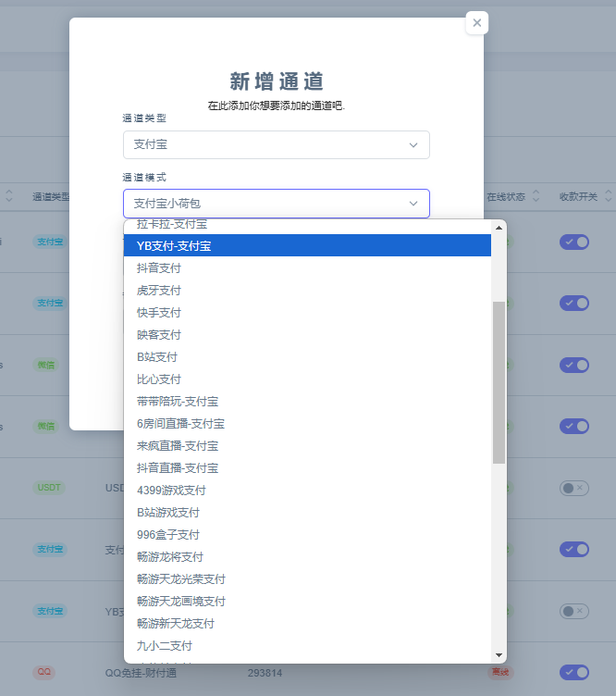
Task: Click the dropdown list scroll up arrow
Action: point(499,228)
